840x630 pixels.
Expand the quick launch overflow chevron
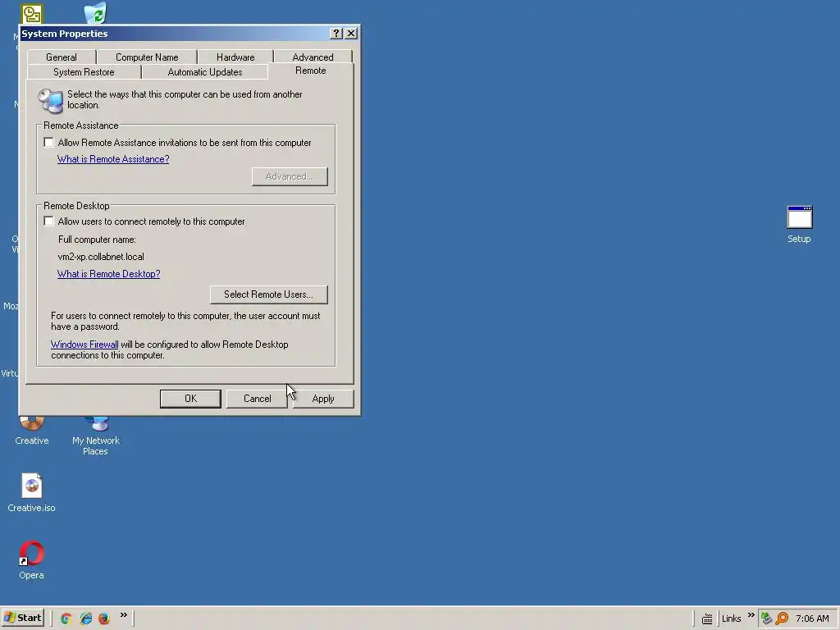pos(124,615)
